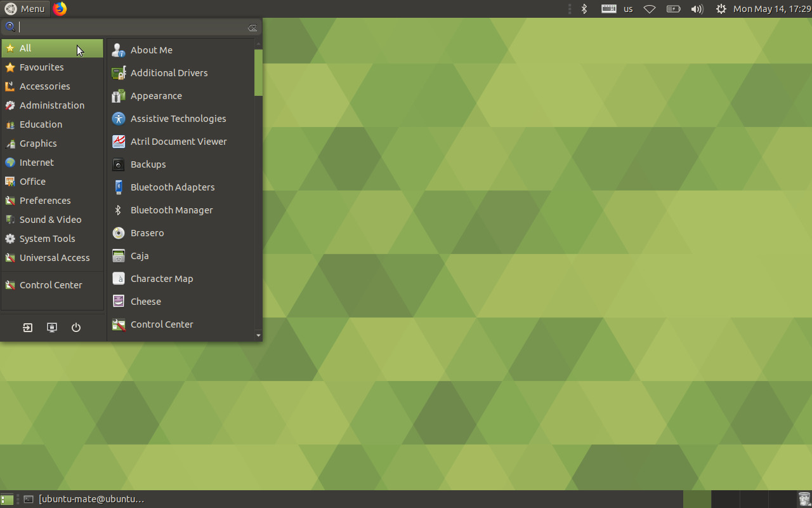812x508 pixels.
Task: Click the logout icon at menu bottom
Action: 27,327
